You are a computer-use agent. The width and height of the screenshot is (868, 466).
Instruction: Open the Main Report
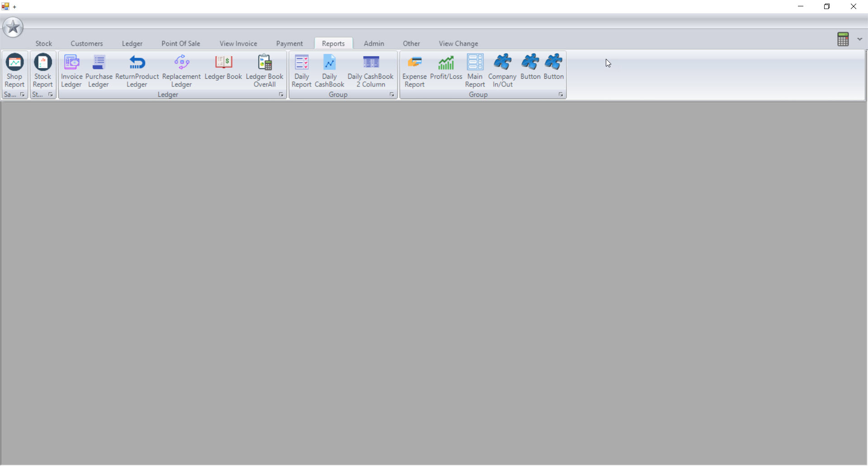[x=475, y=71]
